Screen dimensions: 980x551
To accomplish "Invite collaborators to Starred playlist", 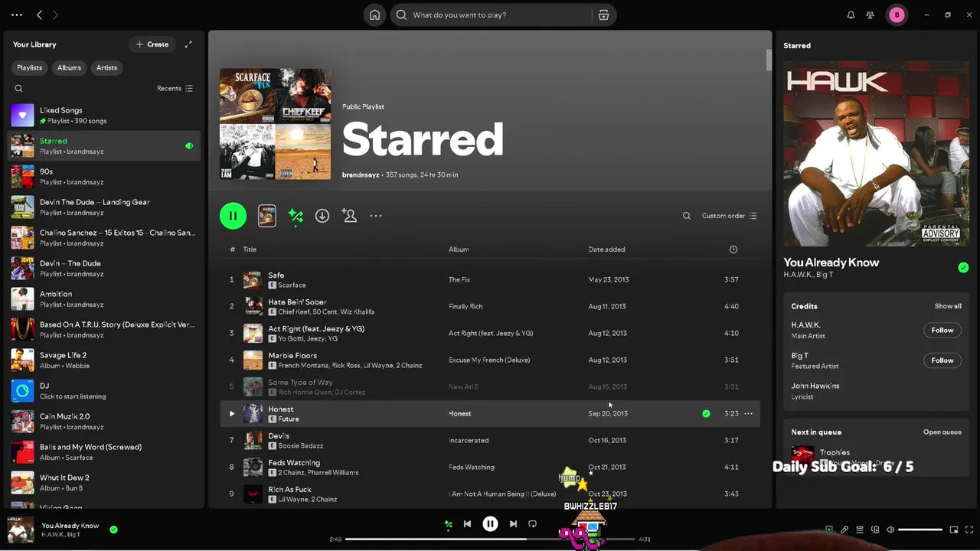I will tap(349, 216).
